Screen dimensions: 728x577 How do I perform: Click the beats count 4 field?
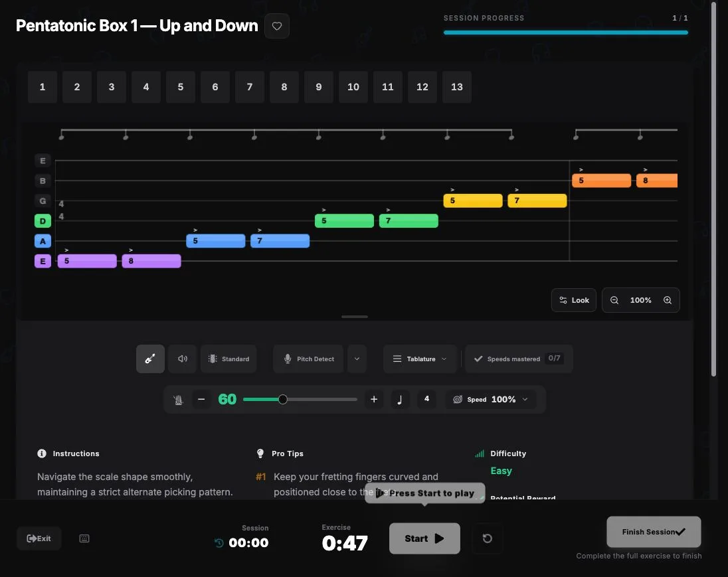point(426,399)
